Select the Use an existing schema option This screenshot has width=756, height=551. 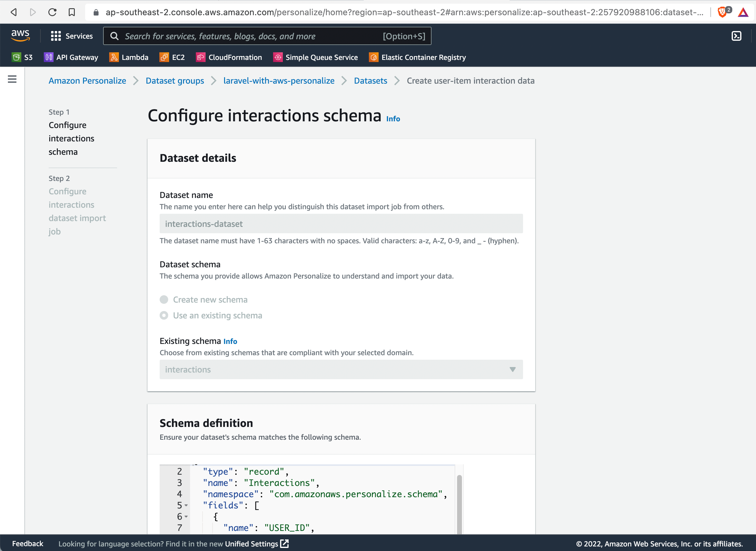164,315
